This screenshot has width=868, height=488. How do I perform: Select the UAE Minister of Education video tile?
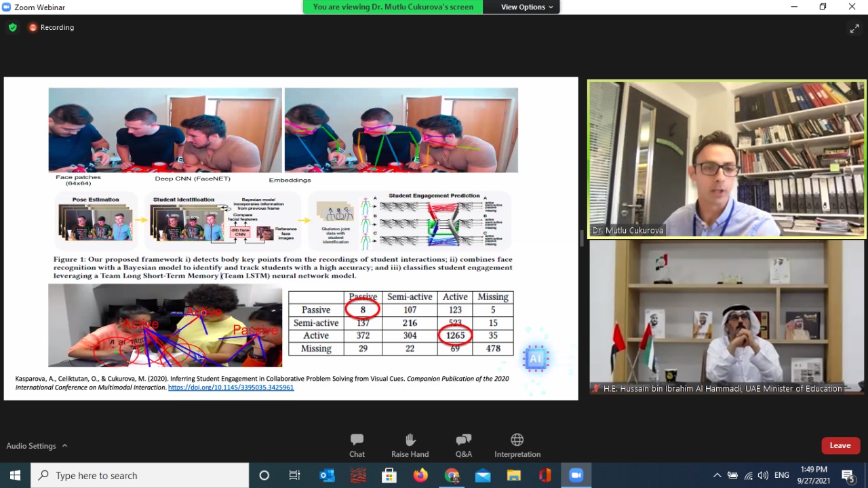(726, 317)
